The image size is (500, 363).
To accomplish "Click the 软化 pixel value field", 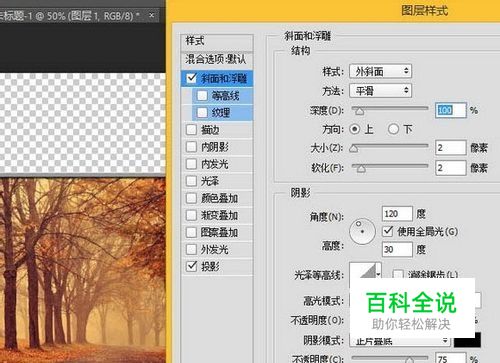I will tap(450, 168).
